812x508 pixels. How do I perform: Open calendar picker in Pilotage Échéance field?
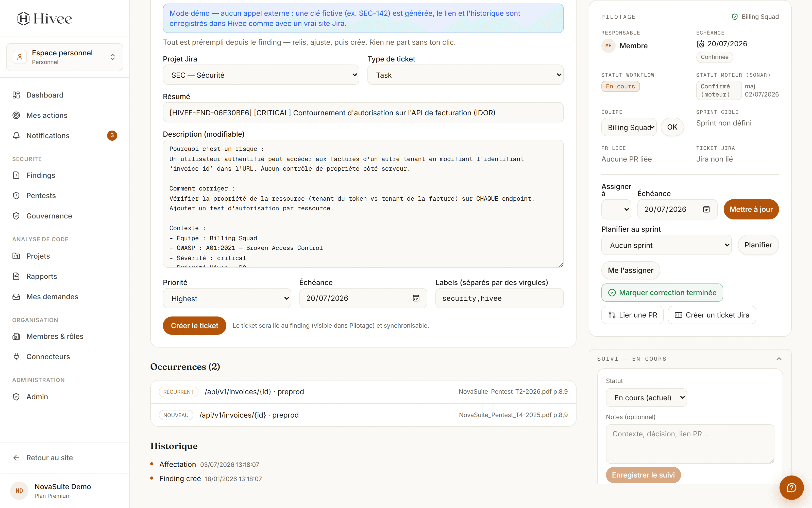click(x=706, y=209)
